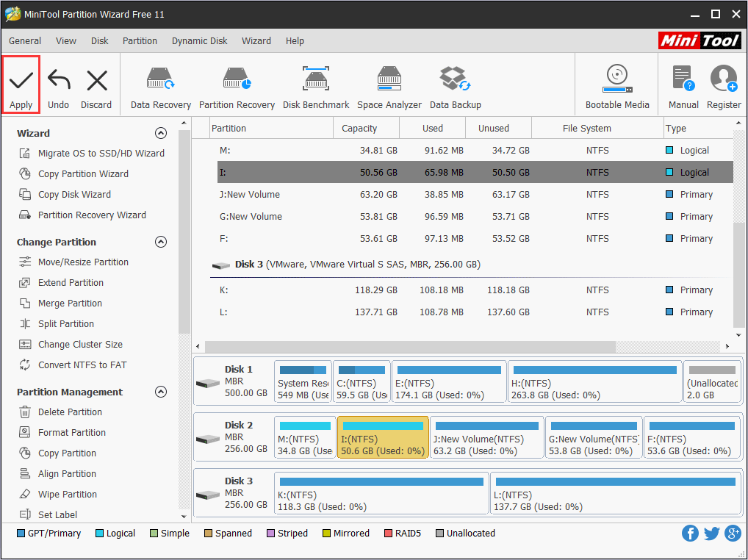
Task: Launch Partition Recovery
Action: point(237,85)
